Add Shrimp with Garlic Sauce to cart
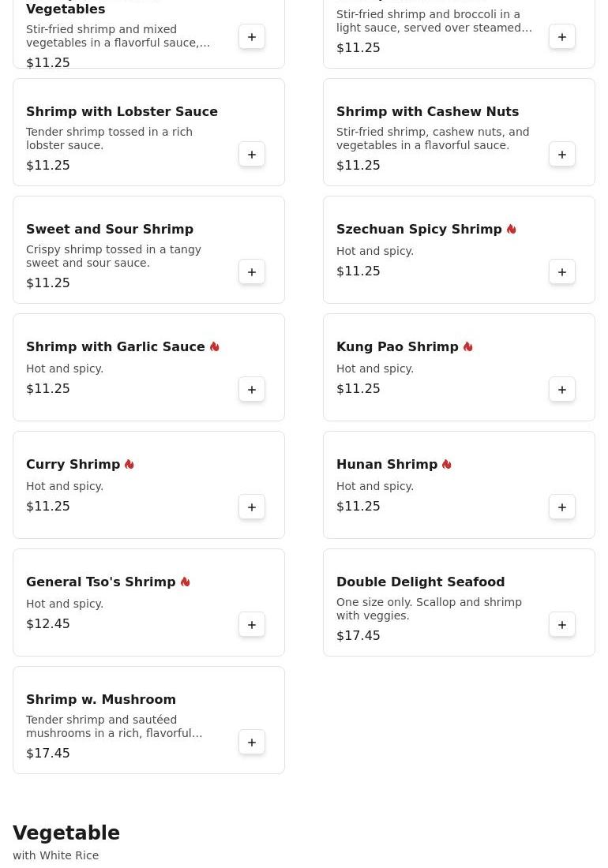 252,390
